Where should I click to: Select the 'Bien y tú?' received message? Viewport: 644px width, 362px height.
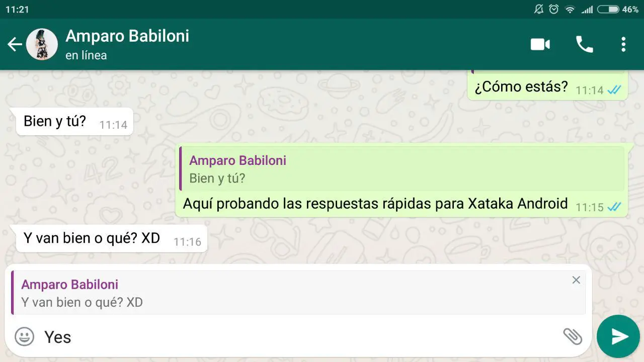pyautogui.click(x=74, y=122)
